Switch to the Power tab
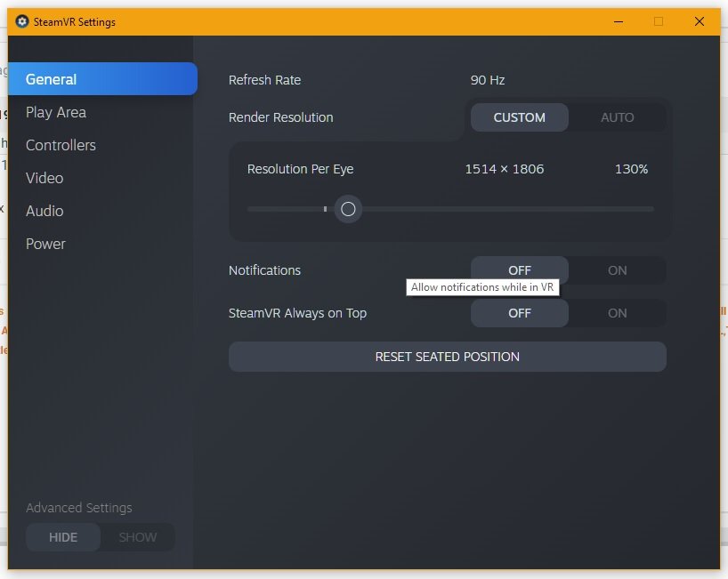 [45, 244]
